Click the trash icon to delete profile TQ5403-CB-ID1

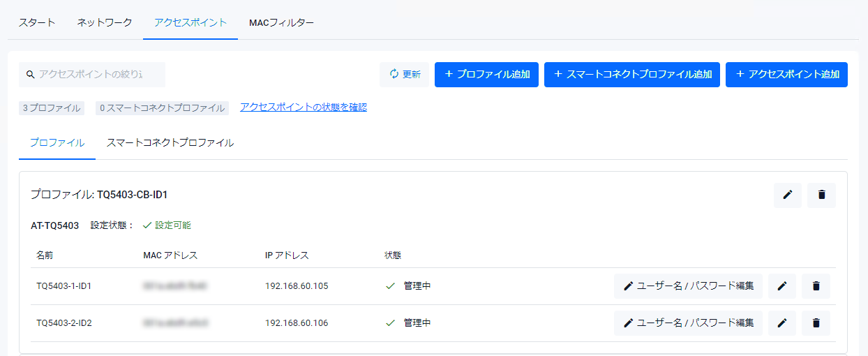click(x=821, y=195)
